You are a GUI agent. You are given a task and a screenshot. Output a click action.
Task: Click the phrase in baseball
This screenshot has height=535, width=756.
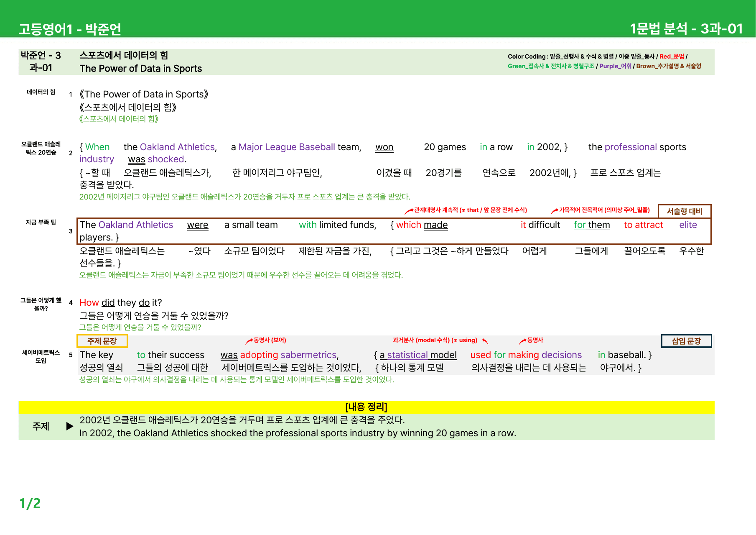click(x=622, y=355)
